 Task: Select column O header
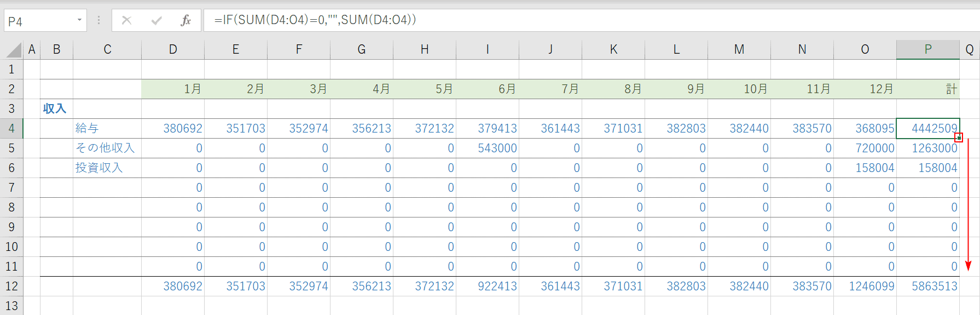[x=865, y=49]
